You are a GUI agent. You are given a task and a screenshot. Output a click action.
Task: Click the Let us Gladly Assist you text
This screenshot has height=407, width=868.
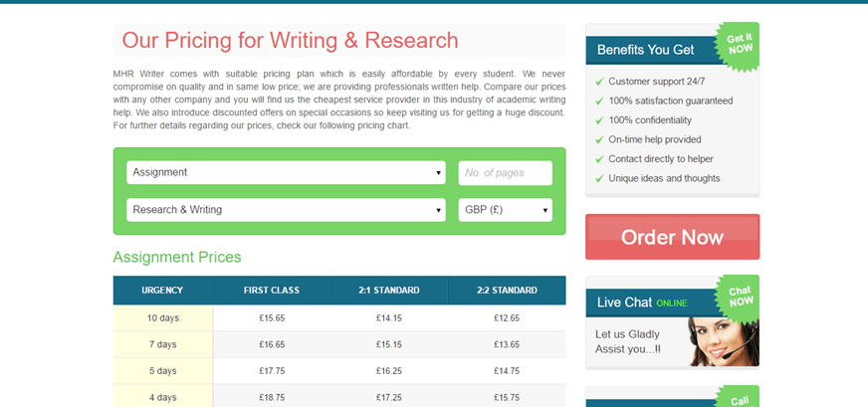[x=628, y=341]
